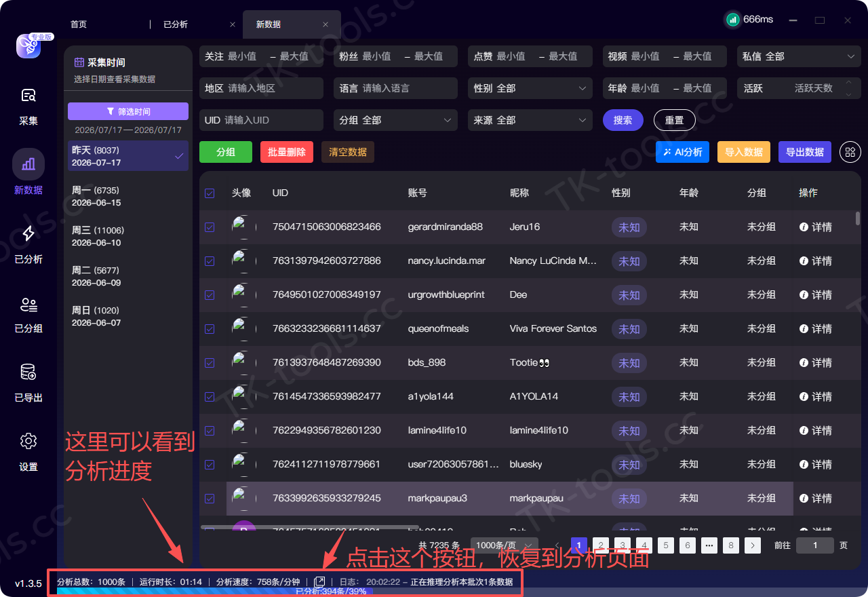This screenshot has width=868, height=597.
Task: Expand the 性别 全部 dropdown
Action: (x=530, y=88)
